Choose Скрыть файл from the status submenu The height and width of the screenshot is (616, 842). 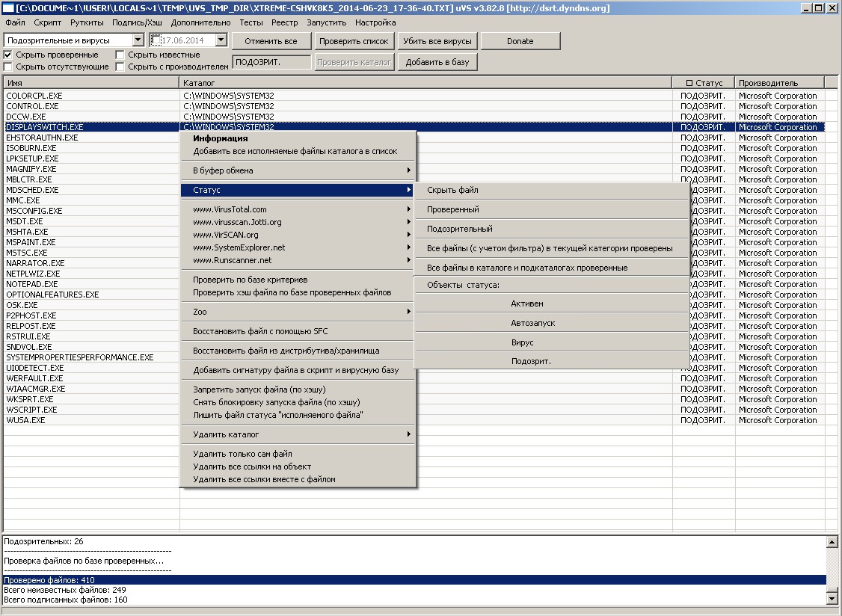(x=452, y=190)
